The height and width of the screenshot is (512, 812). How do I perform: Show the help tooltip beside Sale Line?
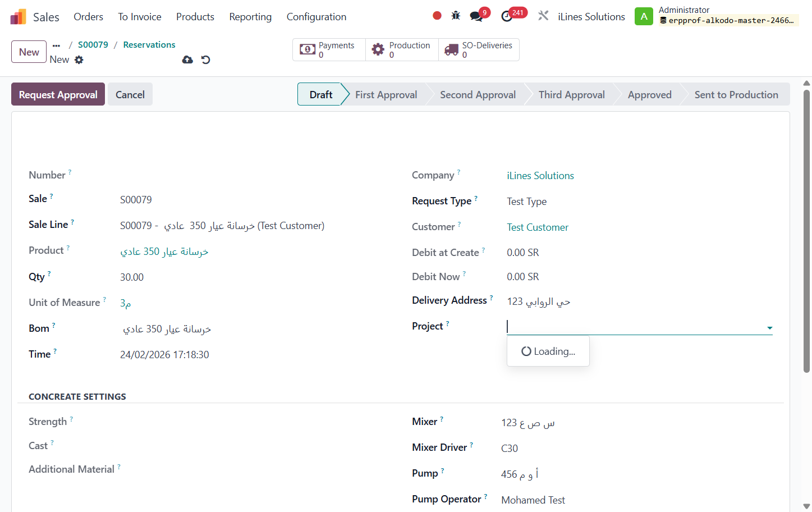tap(72, 222)
